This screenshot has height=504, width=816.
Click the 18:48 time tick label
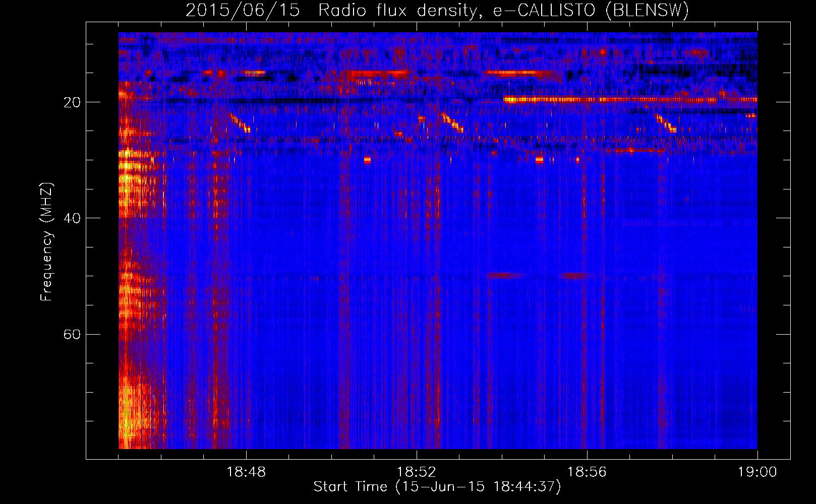click(x=246, y=472)
